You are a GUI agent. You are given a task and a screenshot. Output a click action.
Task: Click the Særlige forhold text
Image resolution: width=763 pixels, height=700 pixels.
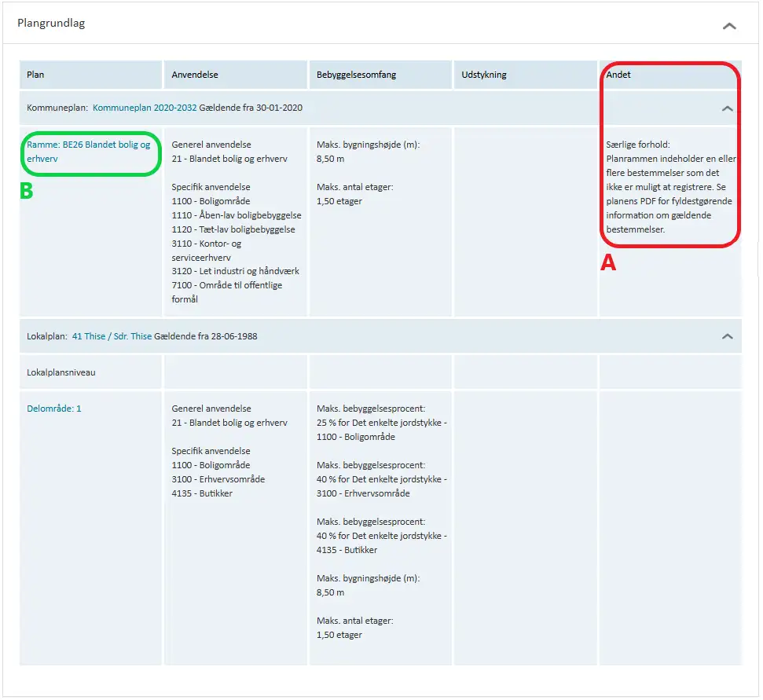click(x=637, y=145)
